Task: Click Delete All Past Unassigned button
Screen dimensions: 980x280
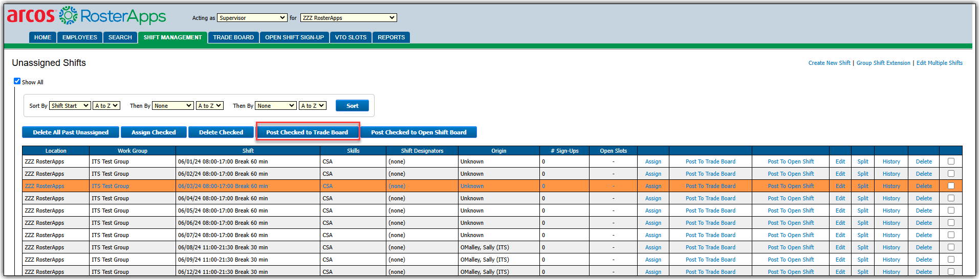Action: [x=71, y=132]
